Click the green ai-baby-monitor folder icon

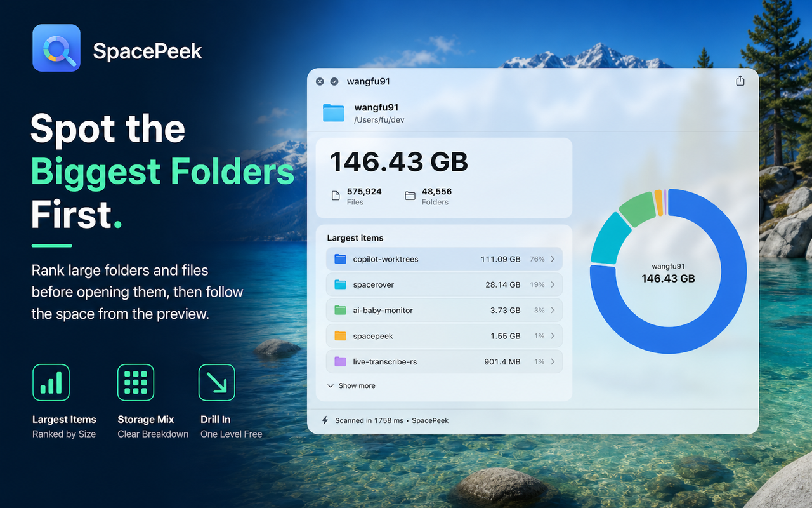(x=340, y=310)
